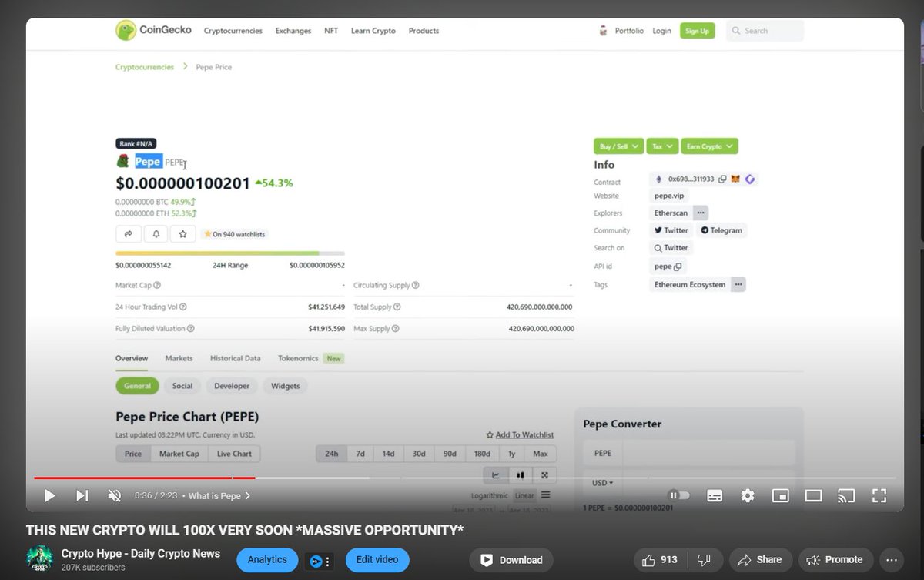Expand more explorers next to Etherscan

pos(701,213)
